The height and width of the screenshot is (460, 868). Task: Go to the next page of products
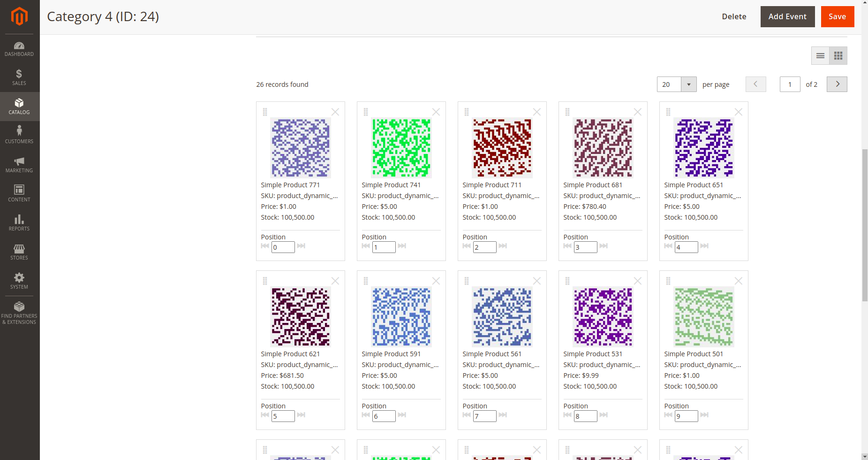(837, 84)
